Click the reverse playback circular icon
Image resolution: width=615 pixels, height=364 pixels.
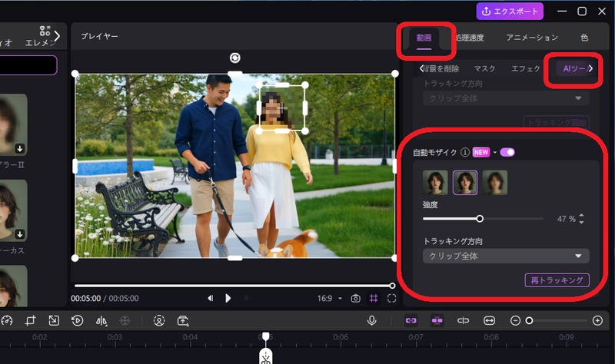click(x=78, y=320)
